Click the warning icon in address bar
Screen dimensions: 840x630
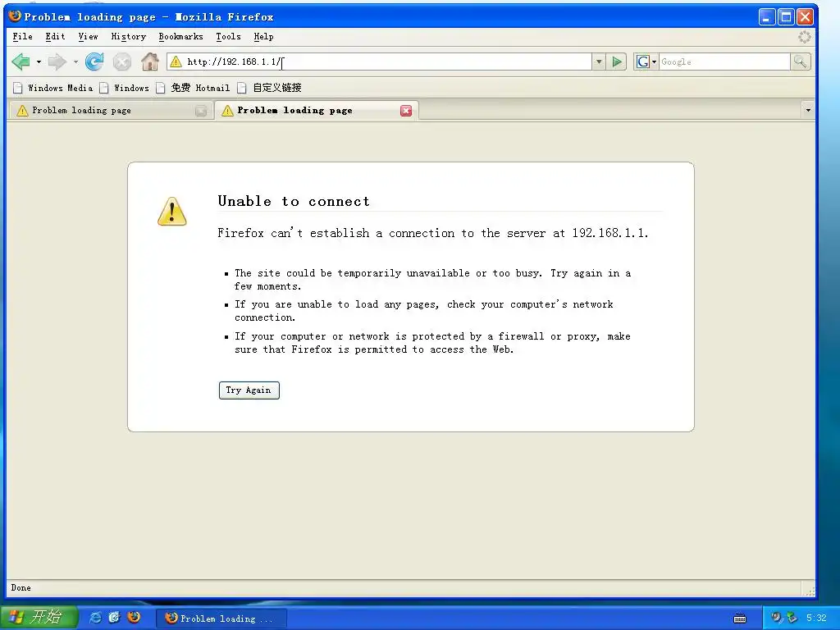[176, 62]
